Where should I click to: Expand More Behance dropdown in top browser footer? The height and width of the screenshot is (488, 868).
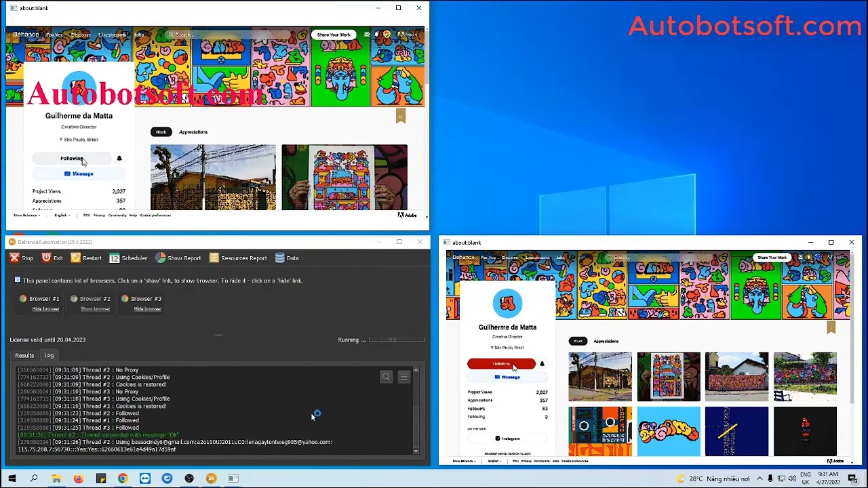click(x=26, y=216)
